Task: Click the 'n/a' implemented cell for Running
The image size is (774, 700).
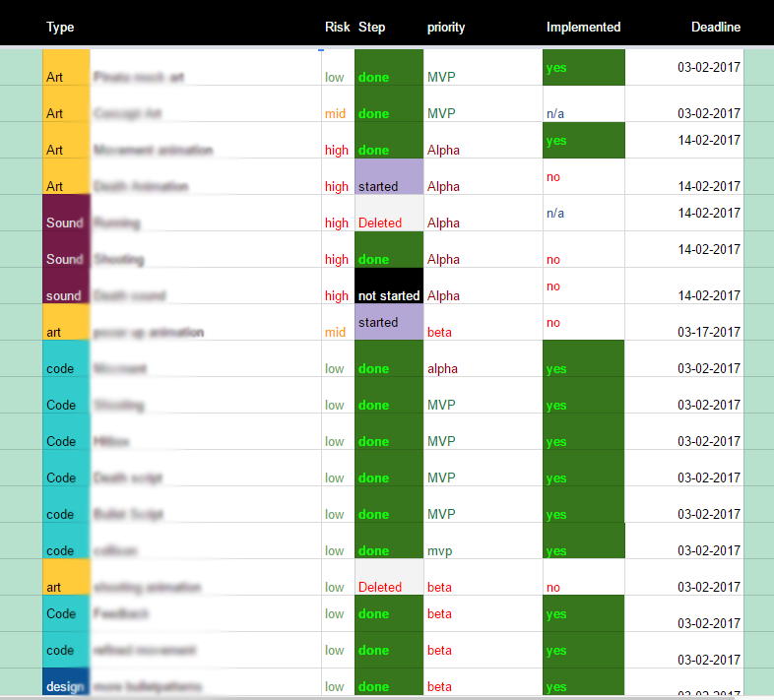Action: pyautogui.click(x=555, y=213)
